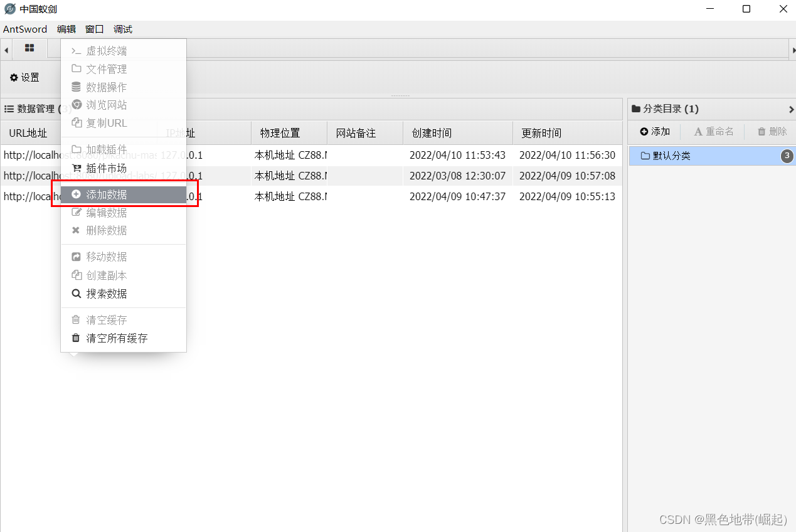Open the 调试 menu in the menu bar

(122, 29)
